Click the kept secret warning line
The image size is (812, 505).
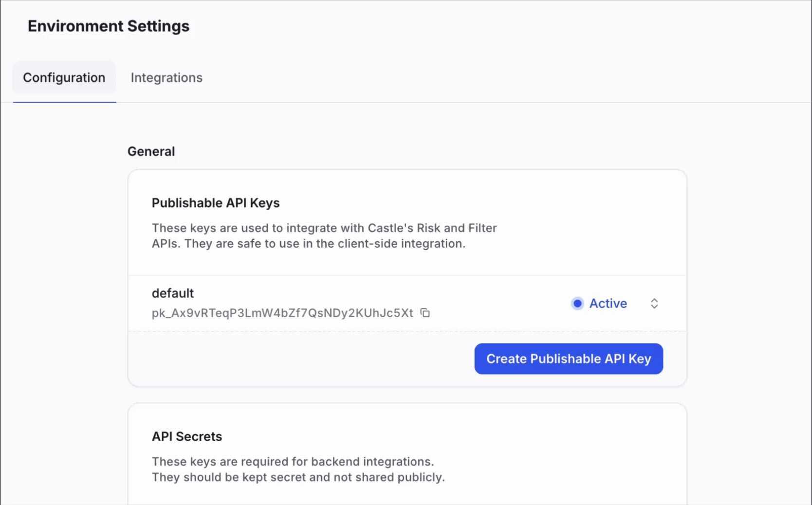(x=298, y=477)
